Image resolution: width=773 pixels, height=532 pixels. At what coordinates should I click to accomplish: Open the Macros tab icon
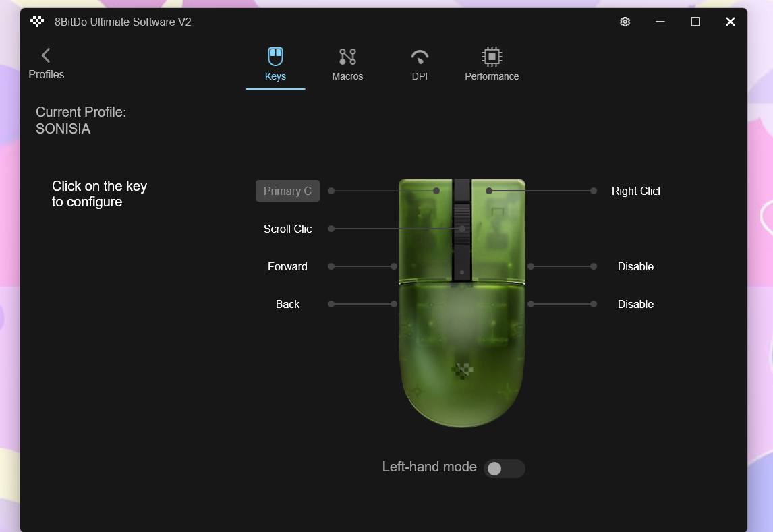(x=347, y=57)
